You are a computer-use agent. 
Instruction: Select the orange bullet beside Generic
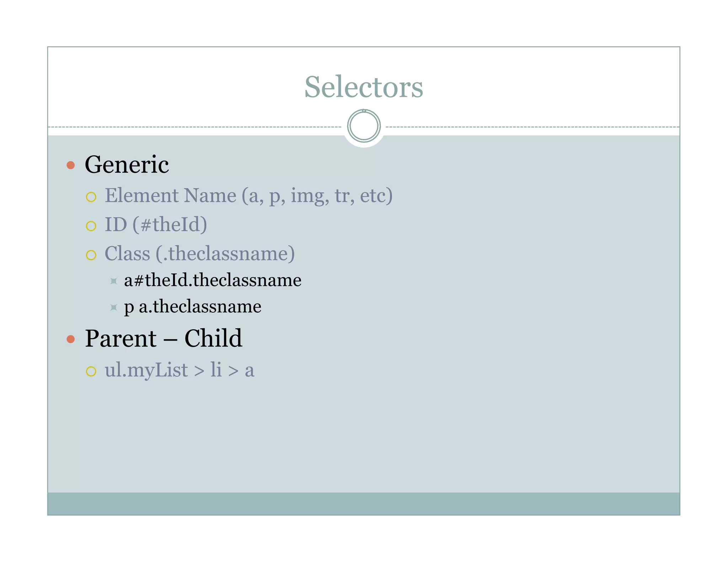[71, 165]
